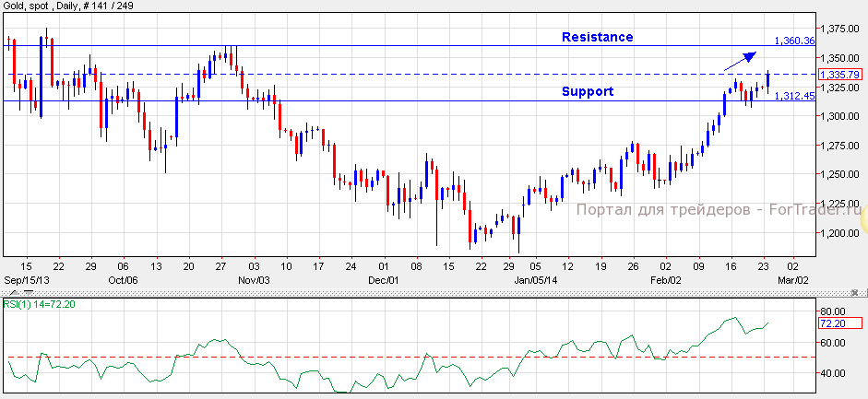Viewport: 868px width, 399px height.
Task: Click the 40.00 level on RSI axis
Action: pos(832,373)
